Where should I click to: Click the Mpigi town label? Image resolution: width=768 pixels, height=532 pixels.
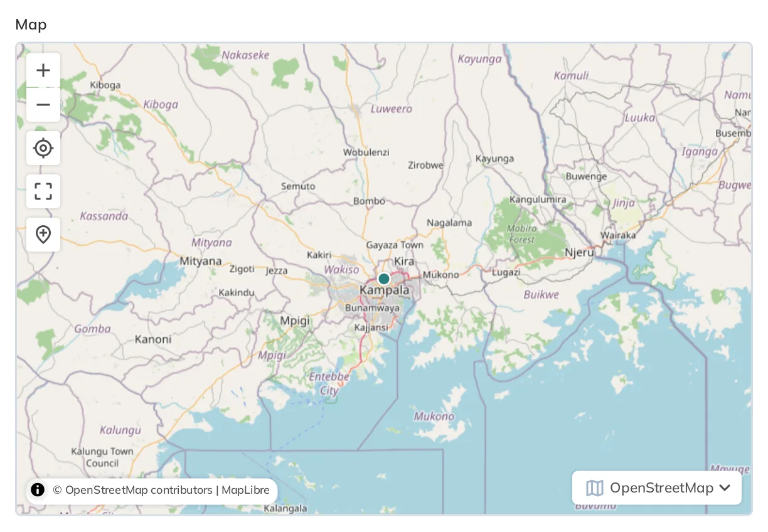tap(295, 321)
